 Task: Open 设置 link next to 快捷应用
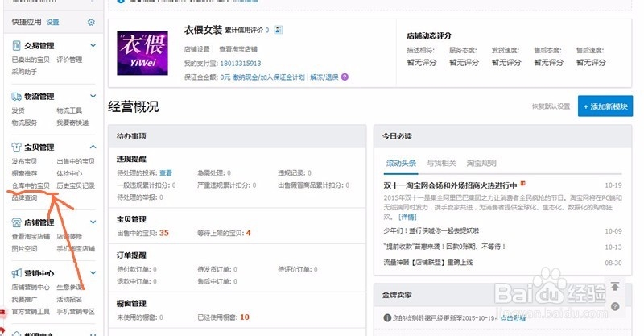click(x=52, y=23)
